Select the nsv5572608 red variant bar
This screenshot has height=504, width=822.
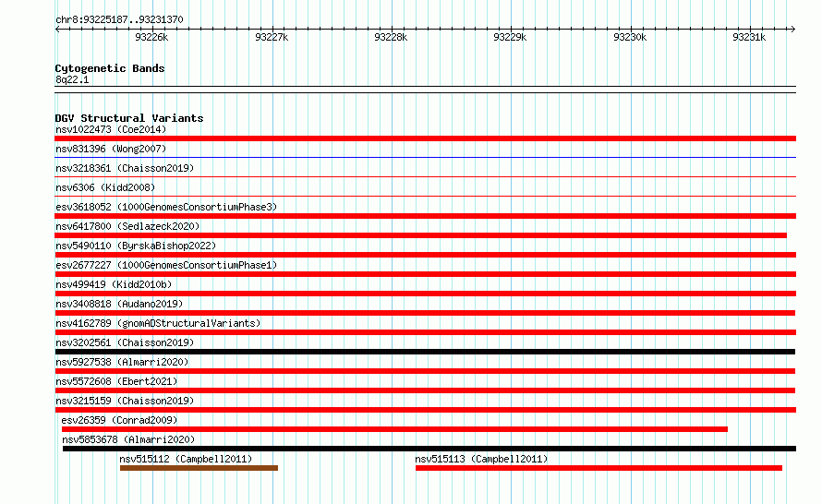425,390
